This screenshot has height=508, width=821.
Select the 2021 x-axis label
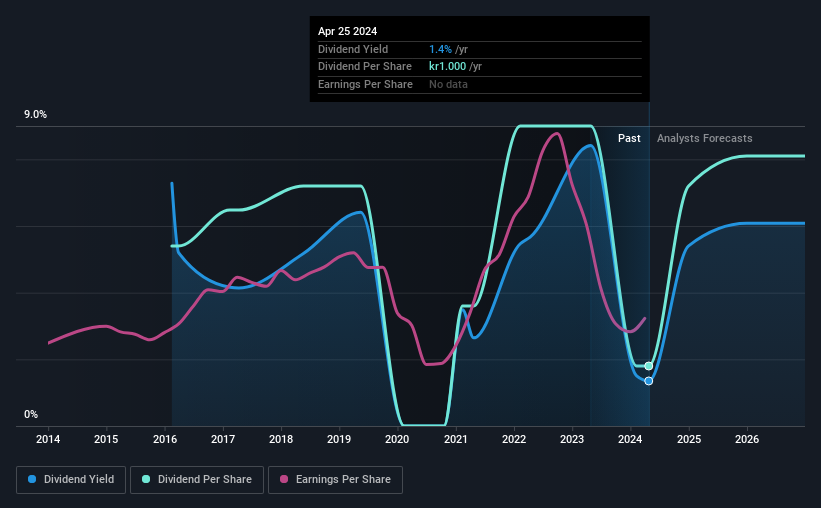(x=456, y=439)
